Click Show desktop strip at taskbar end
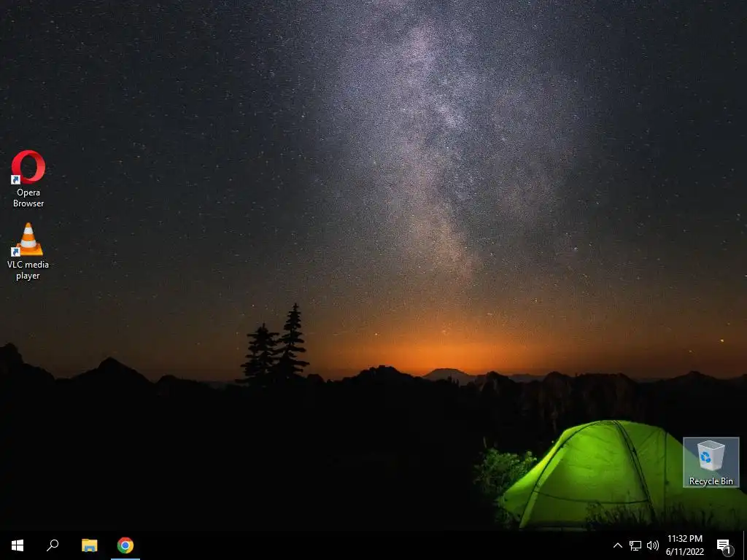 pyautogui.click(x=745, y=545)
